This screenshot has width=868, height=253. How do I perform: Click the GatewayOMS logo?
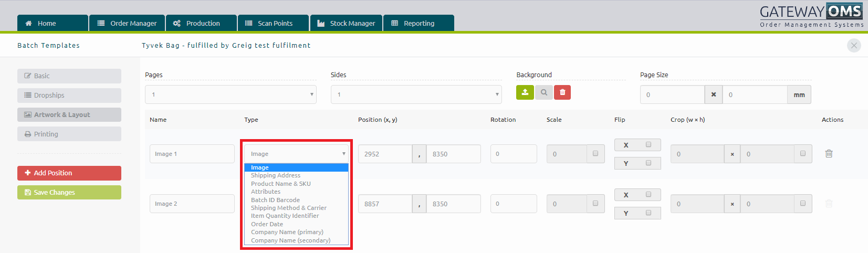click(811, 16)
